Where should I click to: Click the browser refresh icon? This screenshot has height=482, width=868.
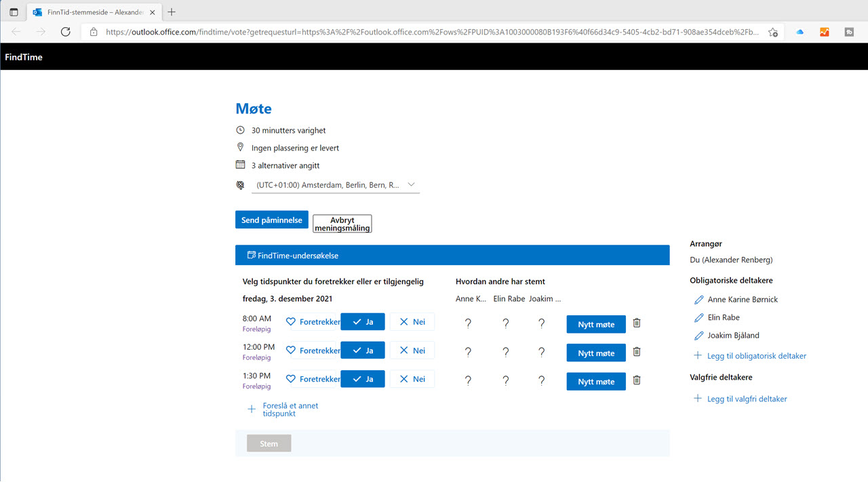66,32
